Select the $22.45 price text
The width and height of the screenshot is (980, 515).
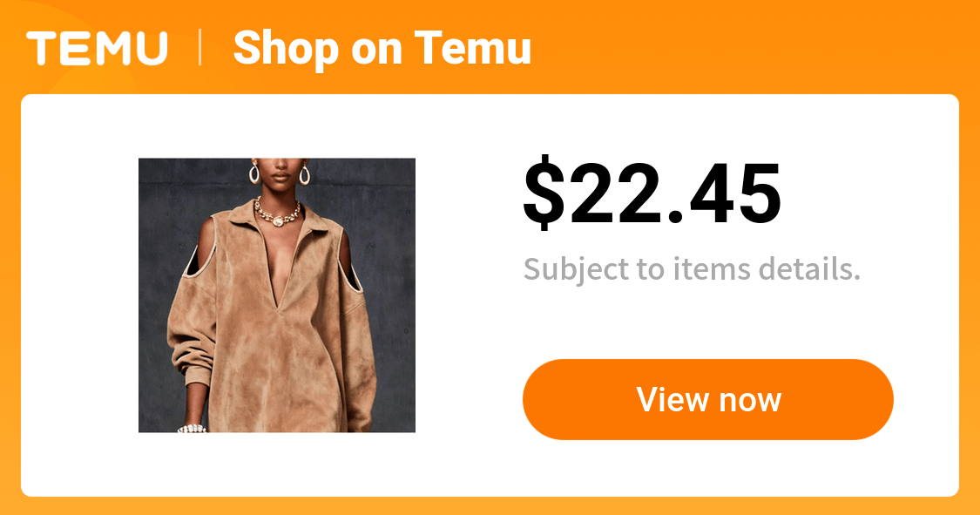coord(652,193)
